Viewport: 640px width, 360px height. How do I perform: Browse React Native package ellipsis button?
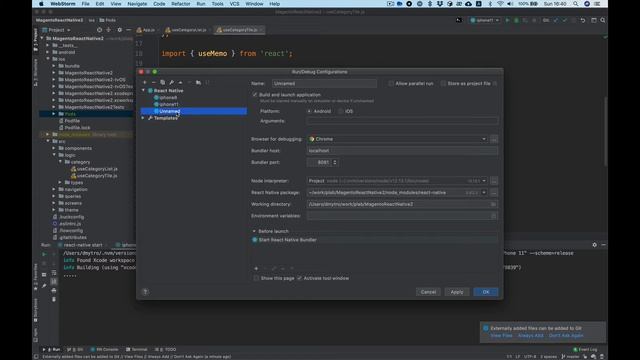[x=494, y=193]
